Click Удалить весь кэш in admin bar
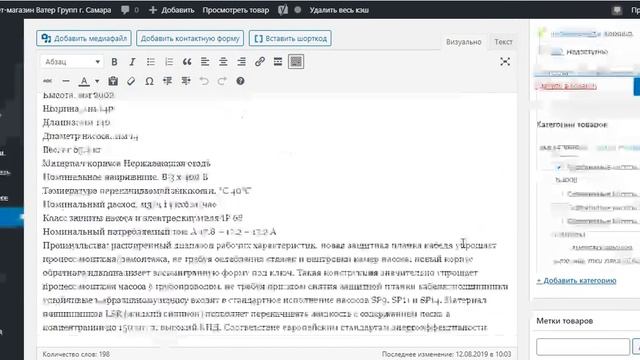 339,10
